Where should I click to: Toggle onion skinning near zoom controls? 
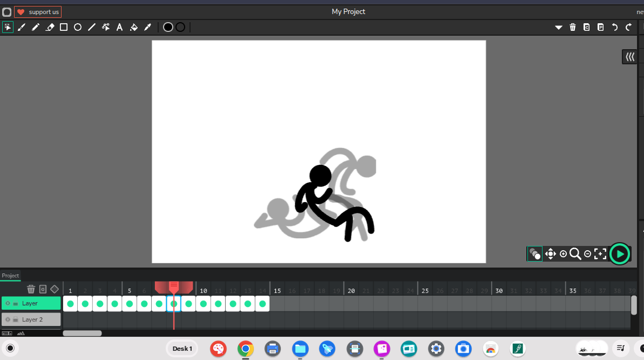pos(535,254)
